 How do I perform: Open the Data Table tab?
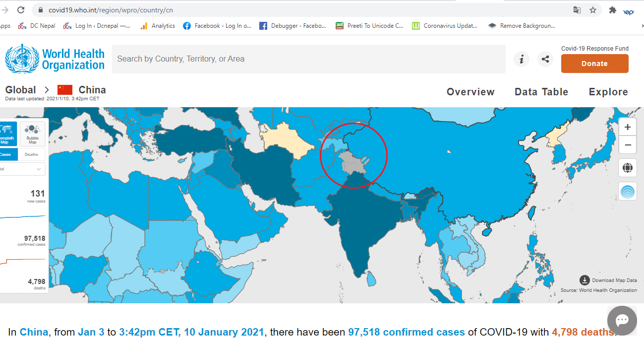click(541, 92)
